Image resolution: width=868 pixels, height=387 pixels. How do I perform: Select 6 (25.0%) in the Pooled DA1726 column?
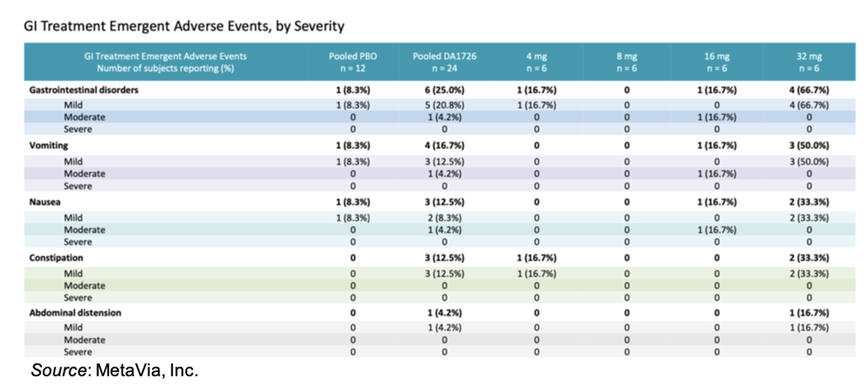coord(444,91)
